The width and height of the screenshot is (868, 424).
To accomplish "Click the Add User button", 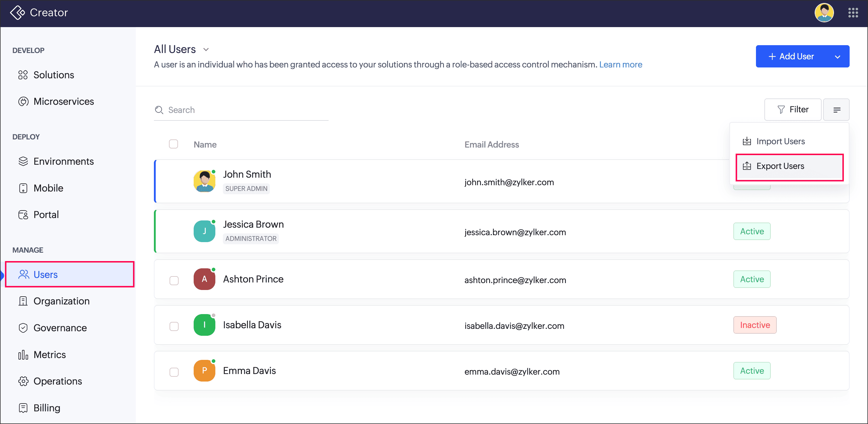I will pos(791,56).
